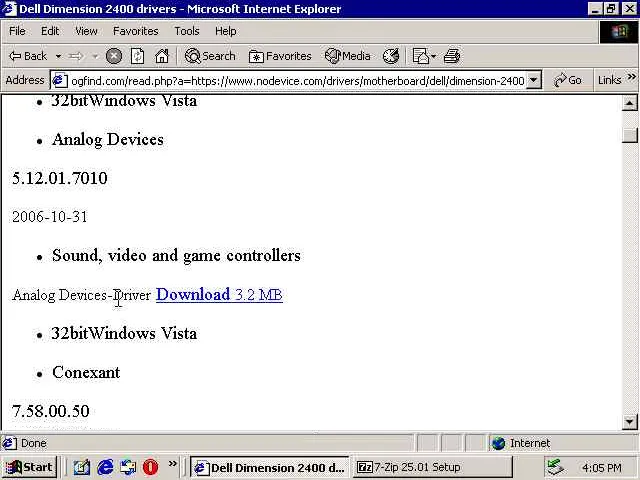Viewport: 640px width, 480px height.
Task: Open the Forward history dropdown arrow
Action: [x=95, y=56]
